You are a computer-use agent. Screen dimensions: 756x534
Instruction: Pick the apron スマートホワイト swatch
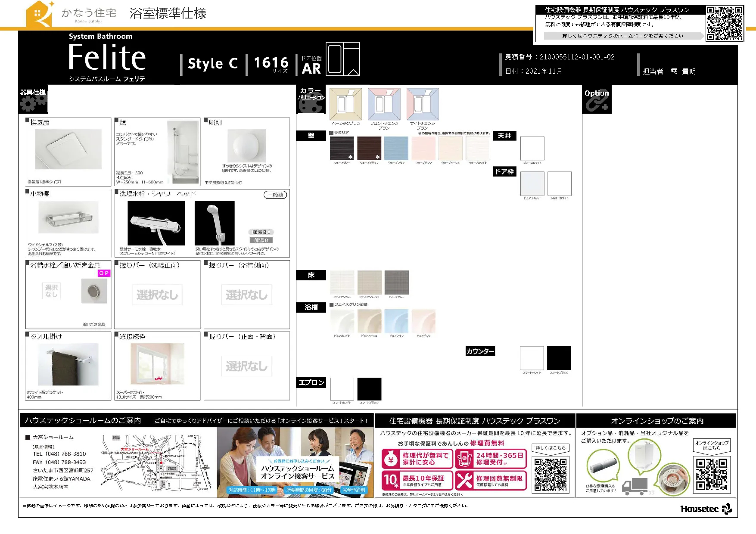click(x=342, y=389)
